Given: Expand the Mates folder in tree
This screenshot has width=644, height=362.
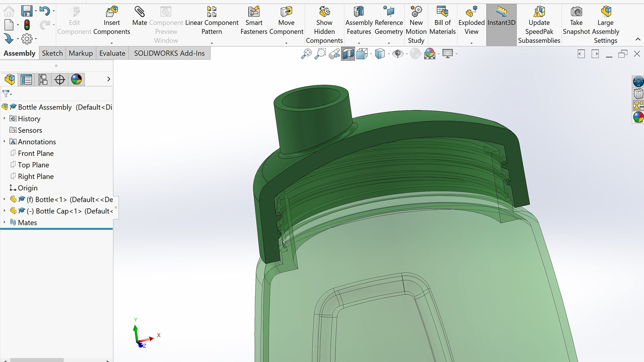Looking at the screenshot, I should pos(4,223).
